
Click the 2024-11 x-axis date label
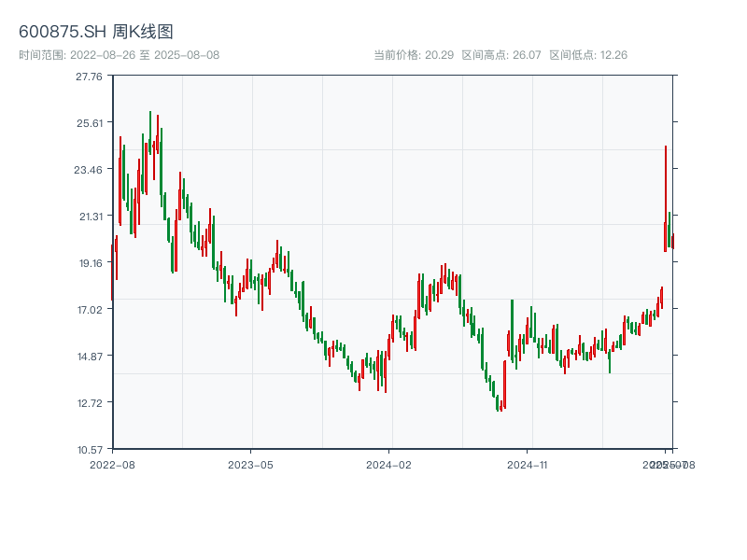(x=527, y=464)
